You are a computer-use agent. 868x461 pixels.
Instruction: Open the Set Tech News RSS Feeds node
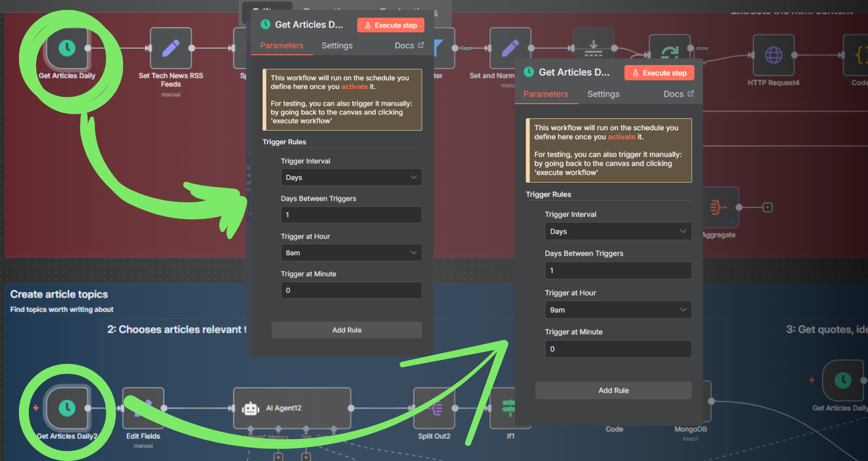pyautogui.click(x=171, y=48)
